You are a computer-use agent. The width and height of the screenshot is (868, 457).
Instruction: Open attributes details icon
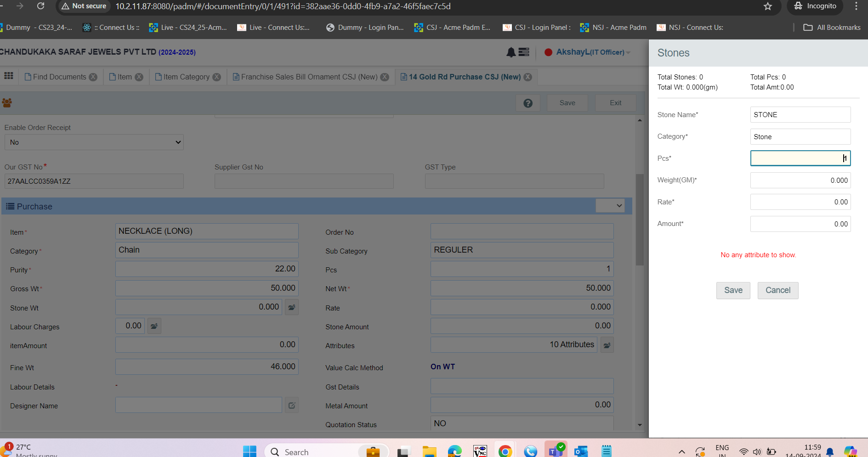pos(607,345)
